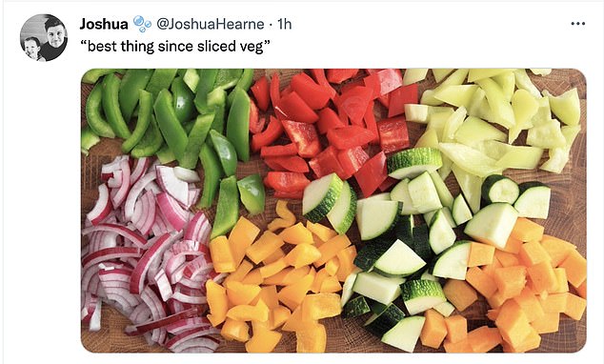Click the bubbles emoji beside Joshua
Image resolution: width=604 pixels, height=364 pixels.
click(x=142, y=24)
